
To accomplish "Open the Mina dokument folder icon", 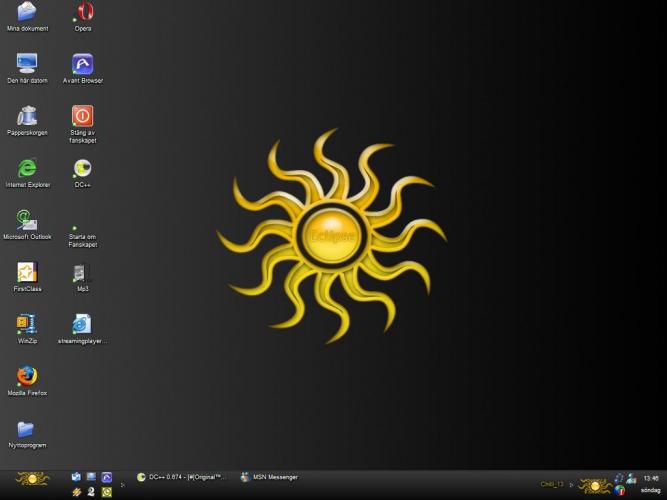I will click(x=27, y=12).
